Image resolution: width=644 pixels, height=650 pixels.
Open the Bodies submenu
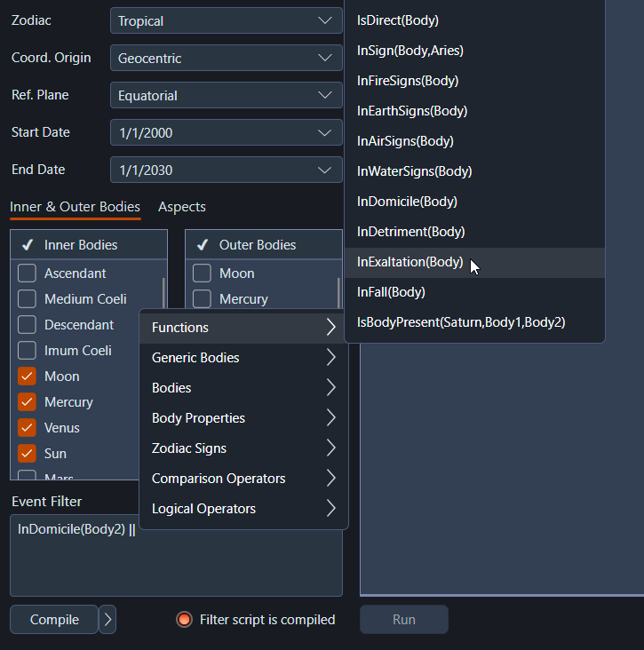click(x=244, y=388)
